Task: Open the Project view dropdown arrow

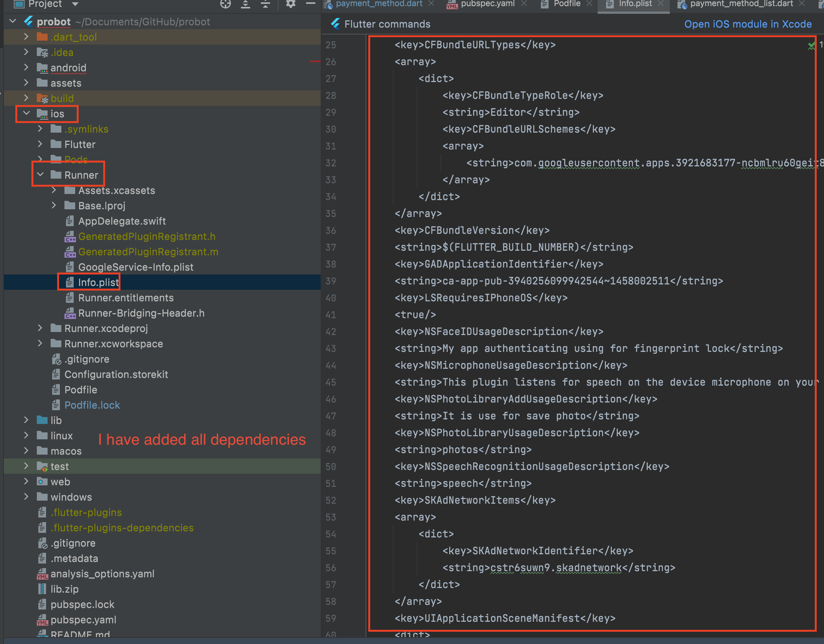Action: pos(75,4)
